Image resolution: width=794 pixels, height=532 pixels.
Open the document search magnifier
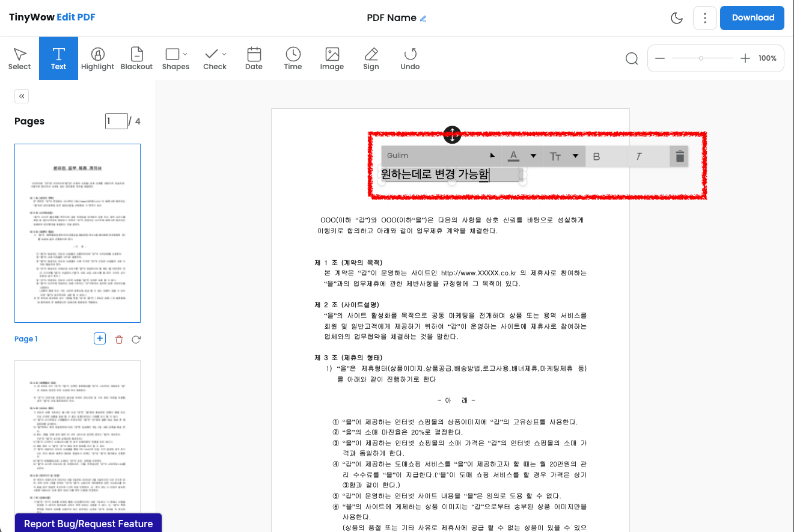point(631,58)
